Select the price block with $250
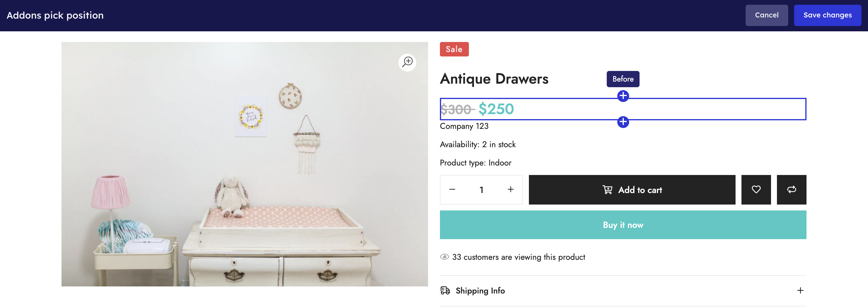Viewport: 868px width, 308px height. [496, 109]
